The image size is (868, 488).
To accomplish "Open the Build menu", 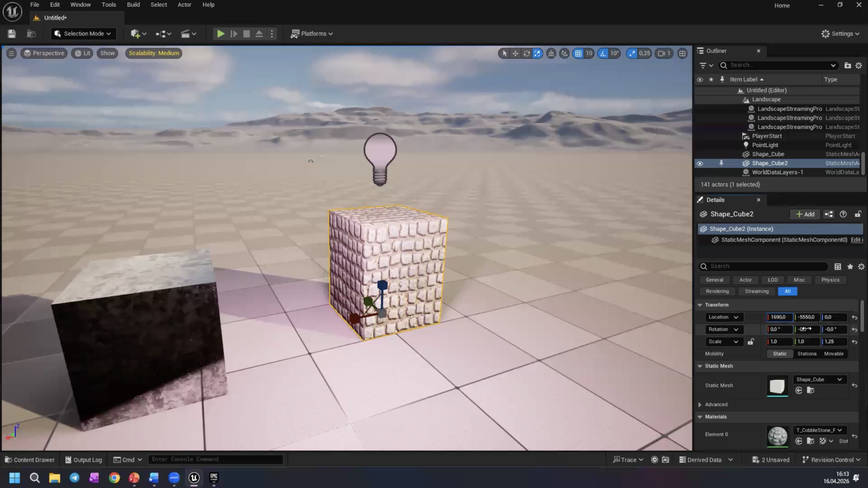I will tap(133, 5).
